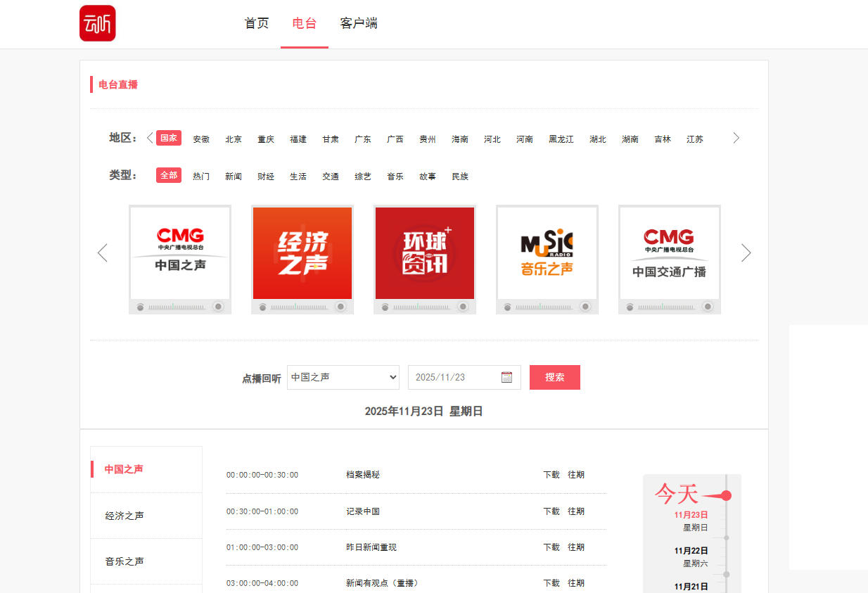Filter stations by 财经 type

pos(266,177)
